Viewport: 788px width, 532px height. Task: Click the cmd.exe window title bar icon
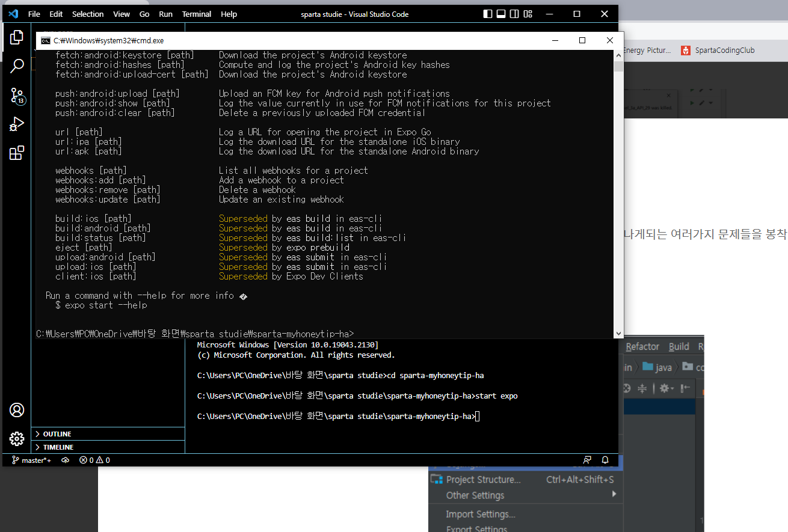click(46, 40)
